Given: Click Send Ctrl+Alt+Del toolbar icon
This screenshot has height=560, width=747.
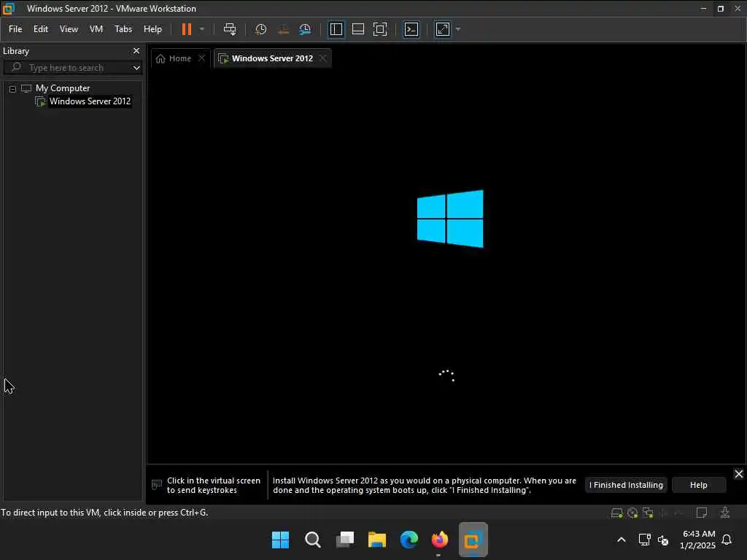Looking at the screenshot, I should (230, 29).
